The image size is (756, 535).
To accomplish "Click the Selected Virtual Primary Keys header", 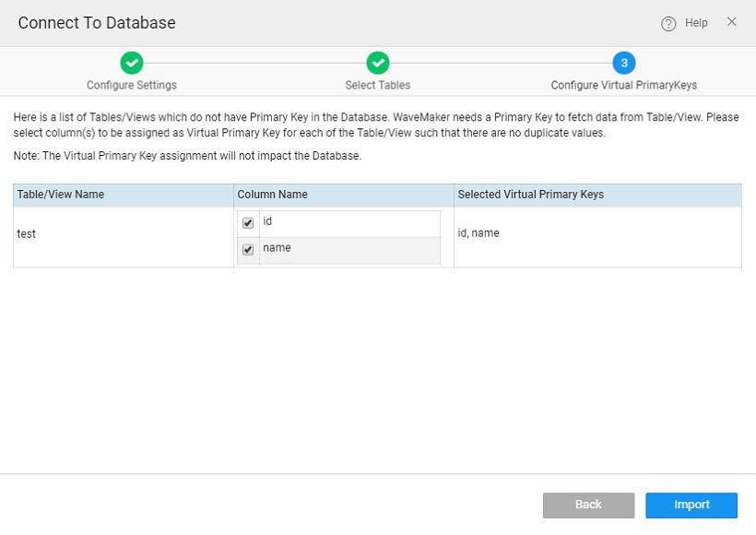I will pos(530,195).
